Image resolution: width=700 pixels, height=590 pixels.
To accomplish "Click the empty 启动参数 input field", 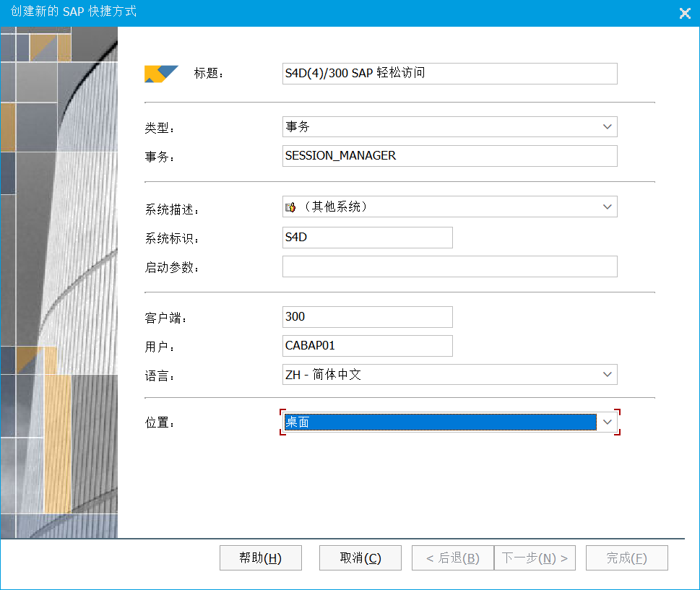I will tap(449, 266).
